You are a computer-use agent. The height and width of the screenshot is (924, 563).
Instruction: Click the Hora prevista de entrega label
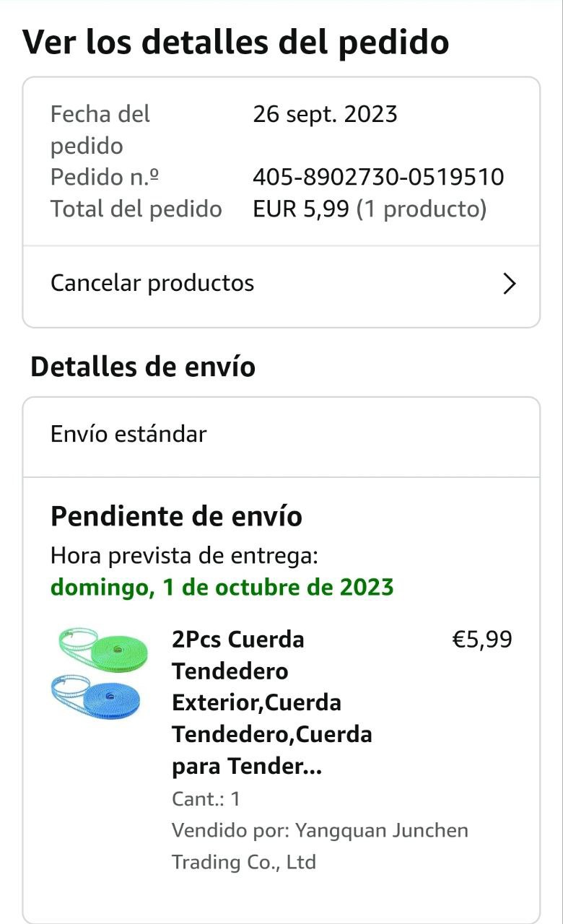pos(184,556)
